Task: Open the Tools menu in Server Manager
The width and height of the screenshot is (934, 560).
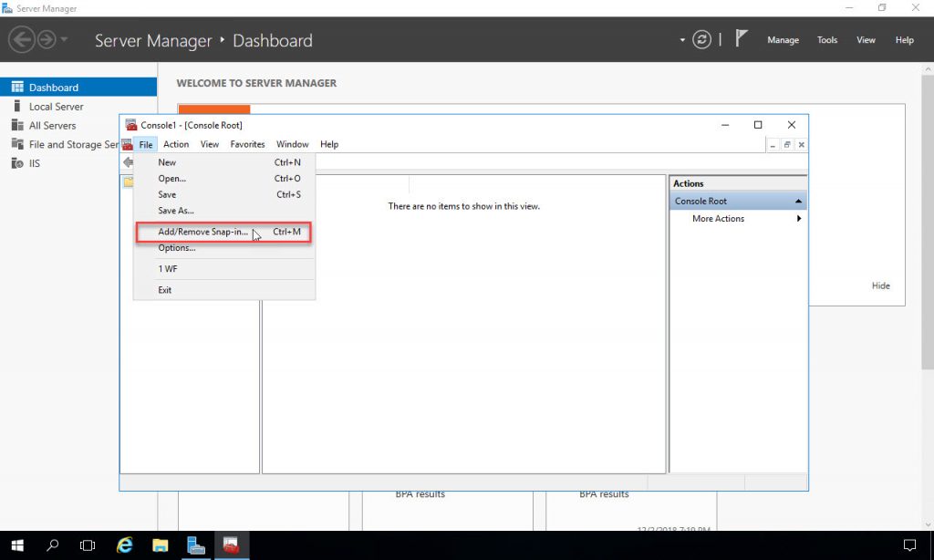Action: click(826, 40)
